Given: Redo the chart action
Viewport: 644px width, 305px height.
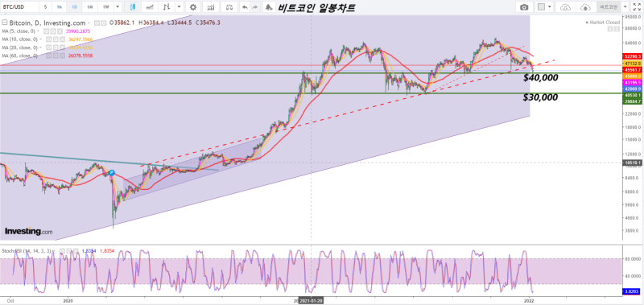Looking at the screenshot, I should 255,7.
